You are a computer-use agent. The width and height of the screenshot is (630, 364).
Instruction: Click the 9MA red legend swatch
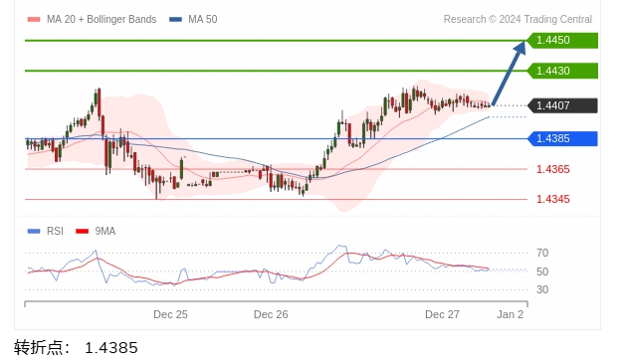82,231
